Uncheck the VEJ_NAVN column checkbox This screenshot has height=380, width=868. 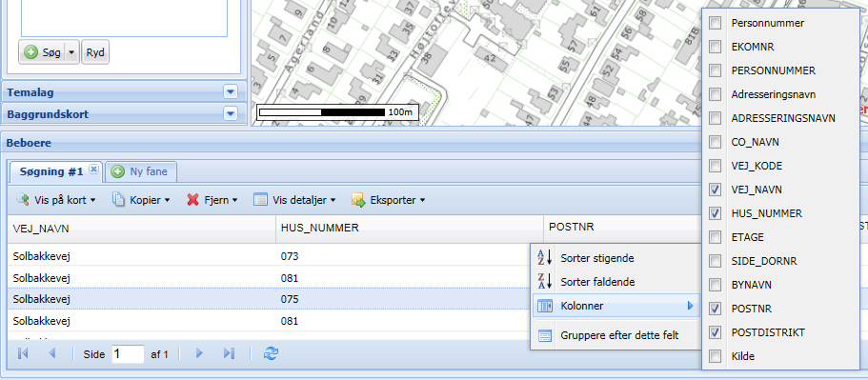point(716,190)
